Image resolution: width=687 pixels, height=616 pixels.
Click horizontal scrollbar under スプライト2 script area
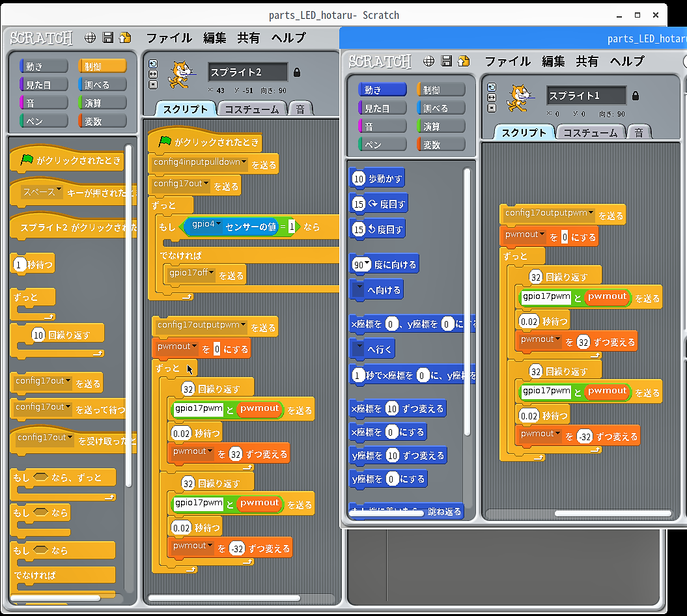[x=224, y=598]
